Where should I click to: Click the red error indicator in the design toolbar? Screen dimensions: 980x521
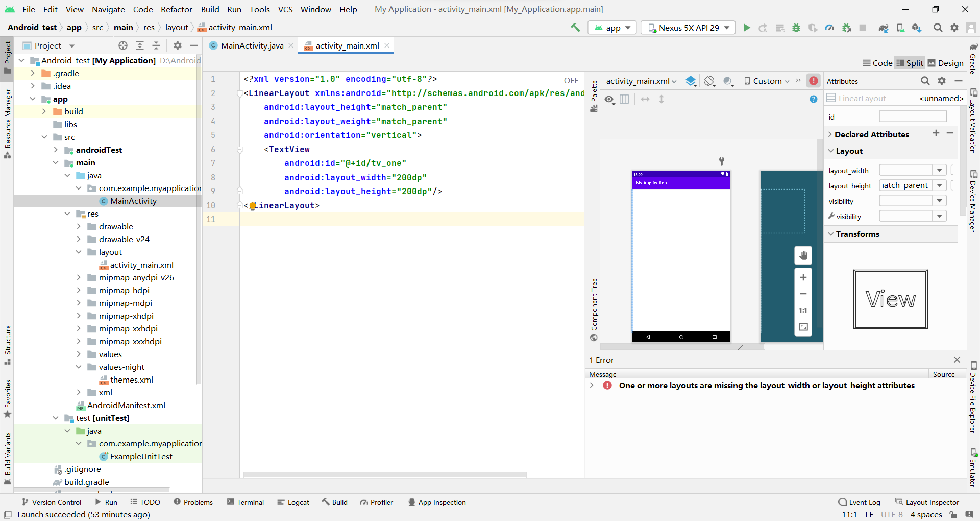[814, 81]
